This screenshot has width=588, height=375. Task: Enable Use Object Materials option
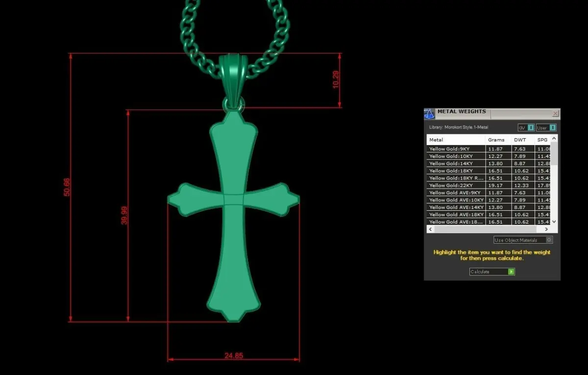point(523,240)
